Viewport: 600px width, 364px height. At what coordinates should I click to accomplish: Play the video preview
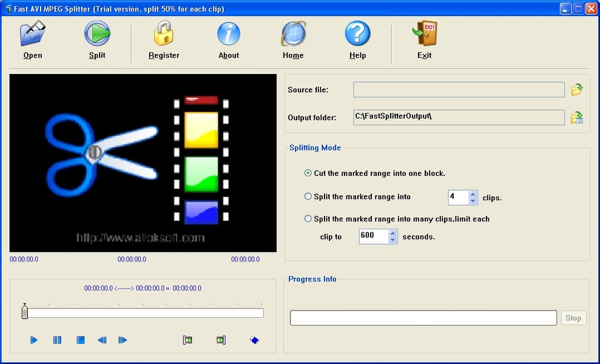(x=34, y=340)
